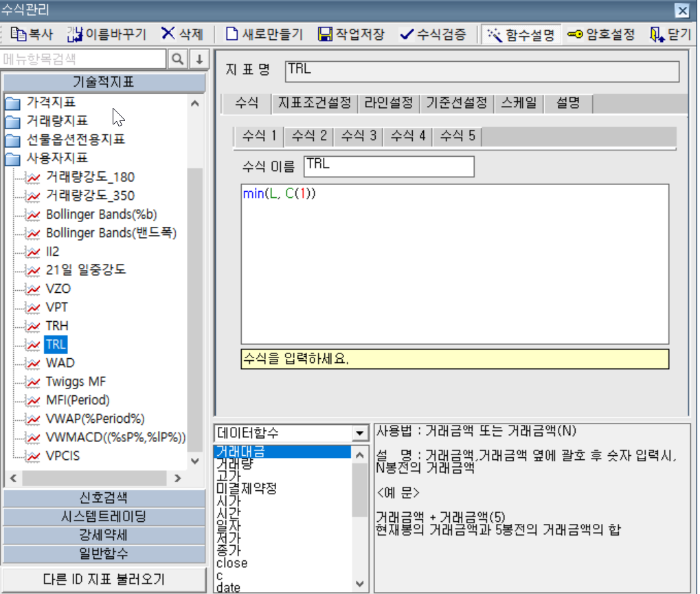Select Bollinger Bands(%b) indicator
The image size is (700, 594).
pyautogui.click(x=102, y=214)
